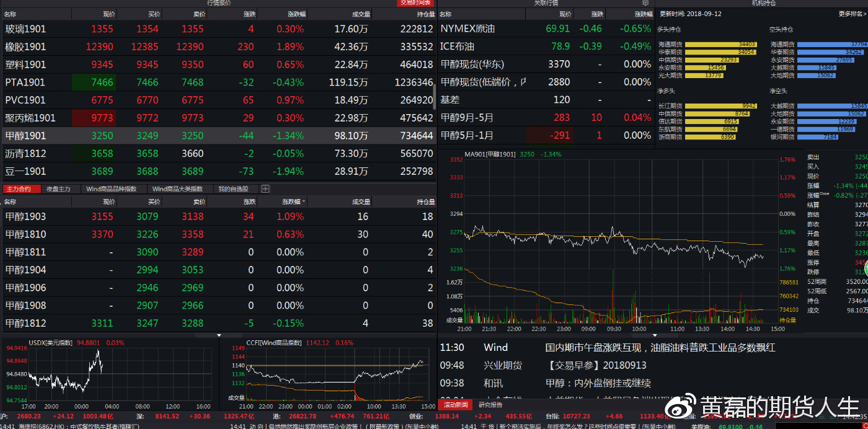The width and height of the screenshot is (868, 429).
Task: Select the PTA1901 row
Action: (x=218, y=82)
